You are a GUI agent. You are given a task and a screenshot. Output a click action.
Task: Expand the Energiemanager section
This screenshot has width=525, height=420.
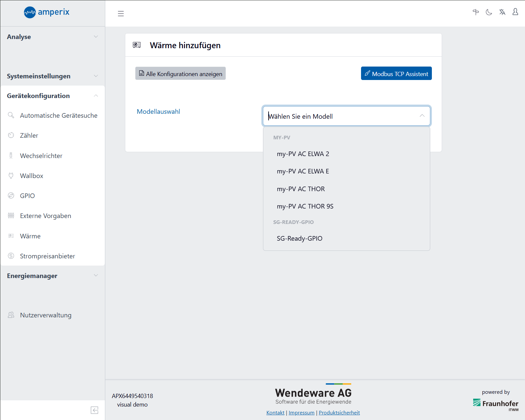[x=52, y=276]
